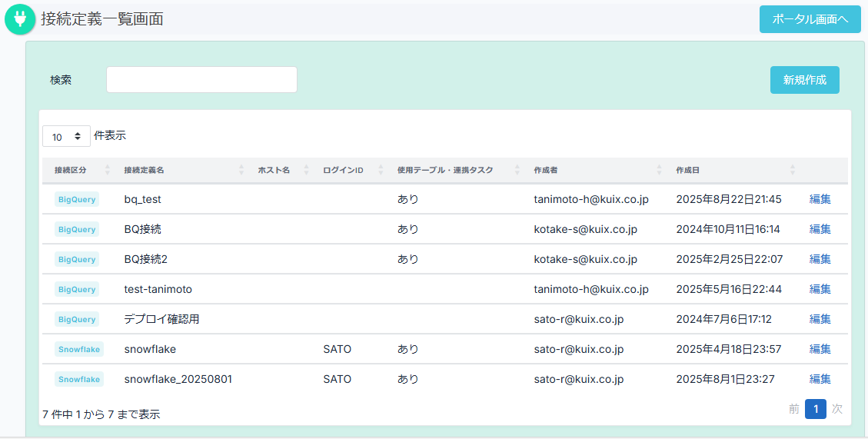868x439 pixels.
Task: Go to next page with 次
Action: click(836, 409)
